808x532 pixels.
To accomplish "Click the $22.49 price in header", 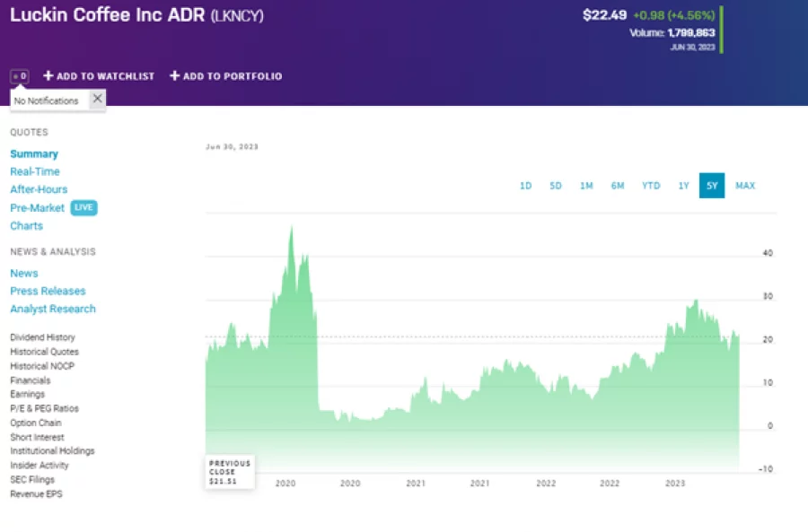I will (604, 15).
